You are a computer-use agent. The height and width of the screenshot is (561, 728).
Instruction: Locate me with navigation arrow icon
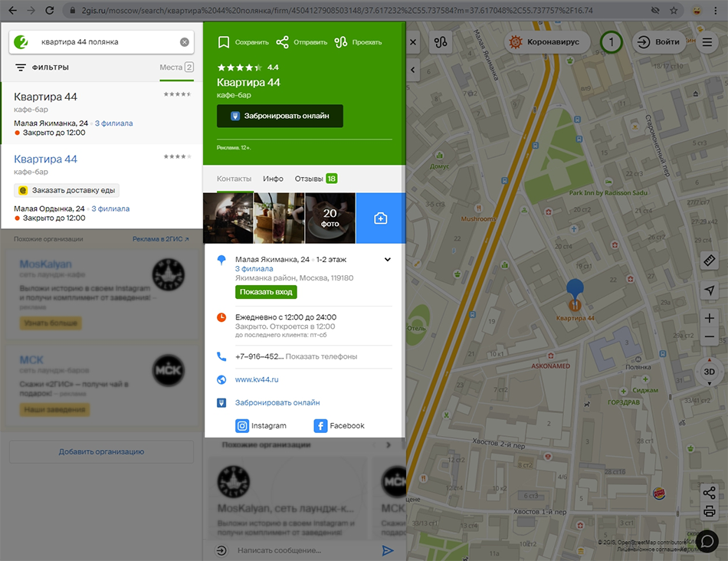pos(710,290)
